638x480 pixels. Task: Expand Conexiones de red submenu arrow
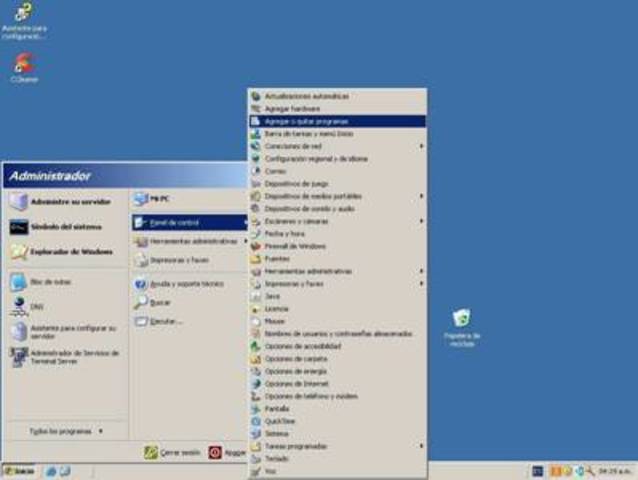point(422,146)
